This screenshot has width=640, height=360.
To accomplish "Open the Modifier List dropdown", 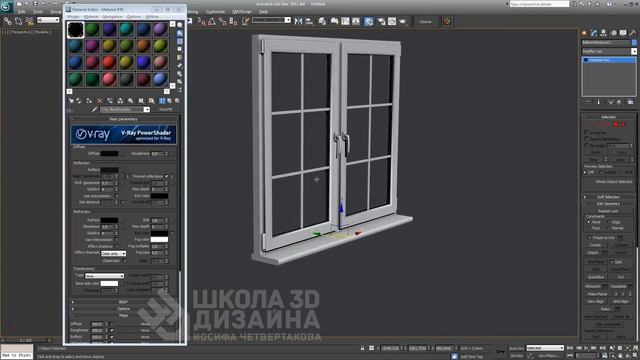I will click(609, 51).
